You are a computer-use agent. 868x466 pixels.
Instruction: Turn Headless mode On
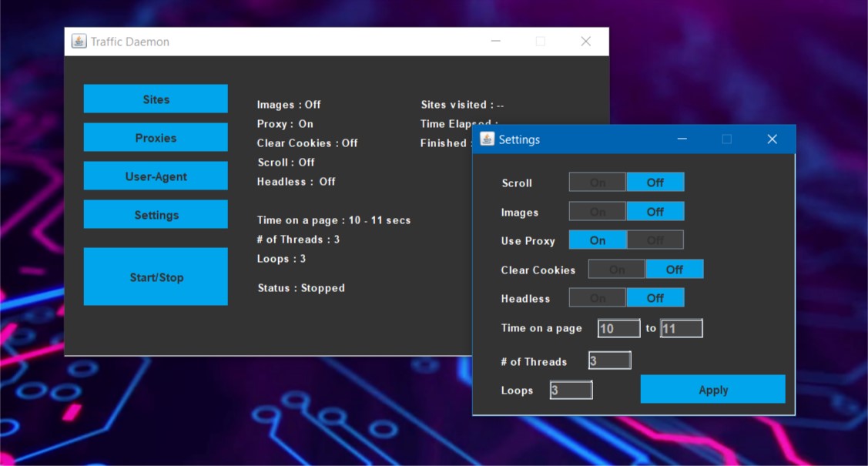(x=598, y=298)
